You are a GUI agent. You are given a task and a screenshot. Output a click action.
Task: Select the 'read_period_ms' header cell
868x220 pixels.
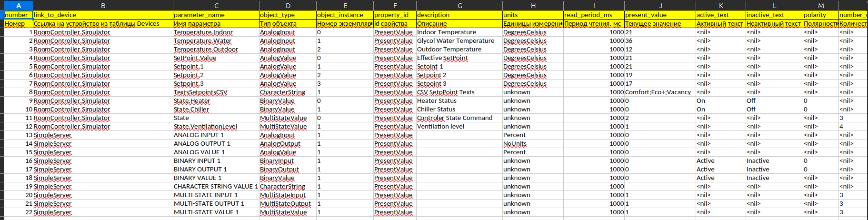click(593, 15)
